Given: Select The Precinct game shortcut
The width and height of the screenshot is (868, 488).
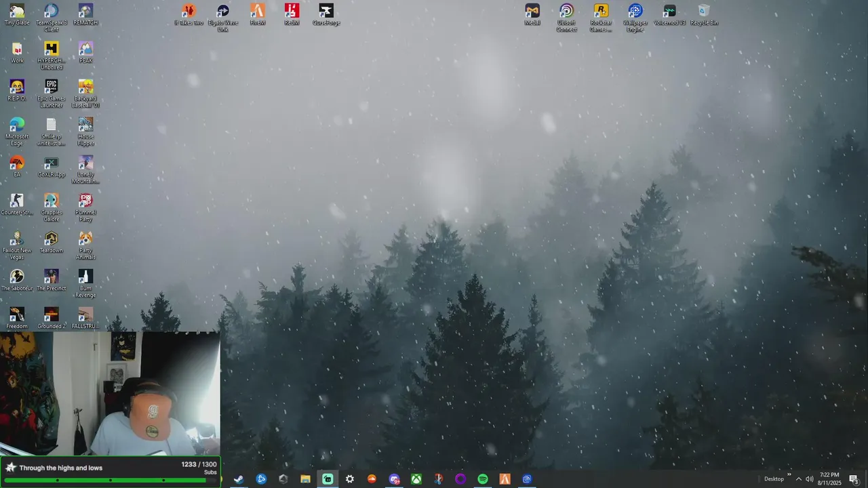Looking at the screenshot, I should [x=52, y=280].
